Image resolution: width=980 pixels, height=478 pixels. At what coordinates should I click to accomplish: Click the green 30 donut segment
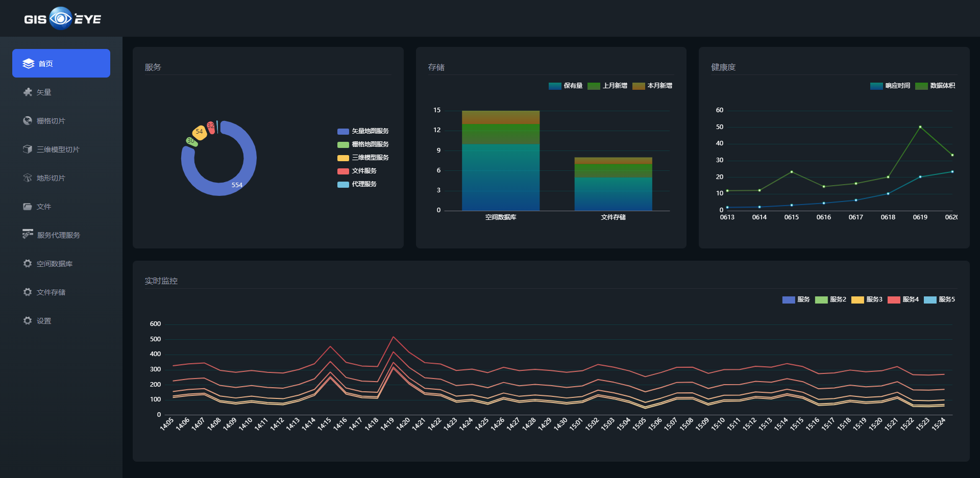click(x=191, y=141)
